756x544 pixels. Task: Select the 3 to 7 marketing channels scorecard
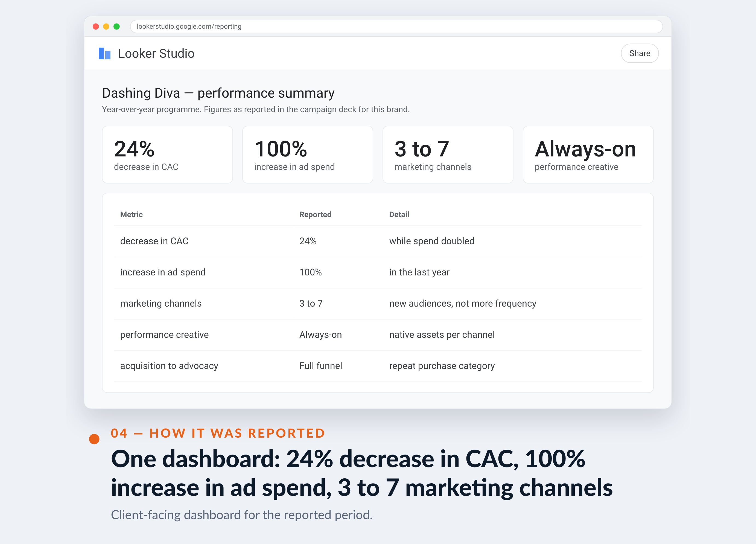coord(448,155)
